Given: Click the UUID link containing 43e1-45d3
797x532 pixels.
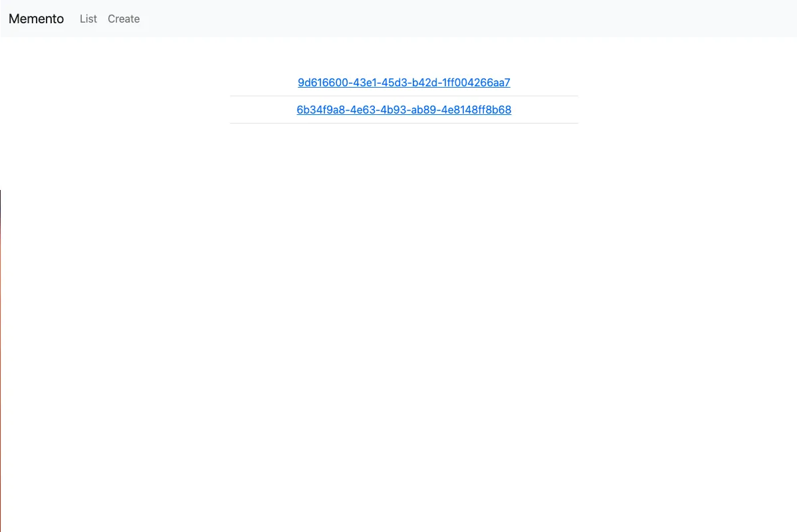Looking at the screenshot, I should 403,82.
